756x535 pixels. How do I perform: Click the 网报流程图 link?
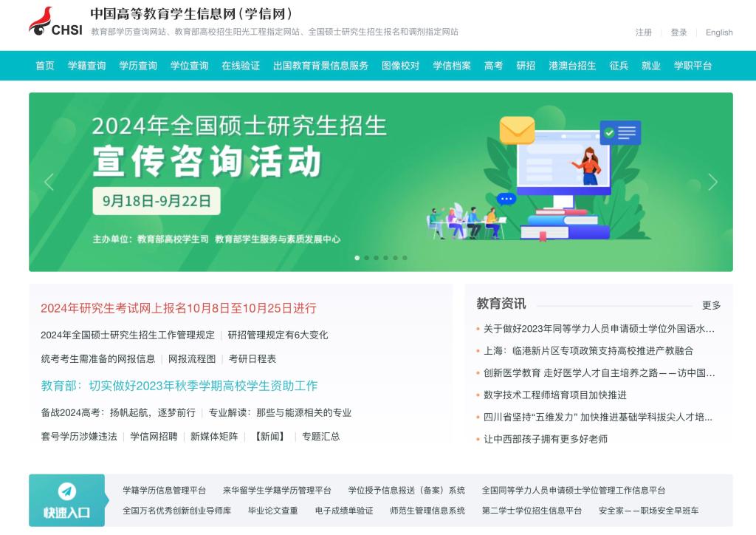tap(192, 359)
